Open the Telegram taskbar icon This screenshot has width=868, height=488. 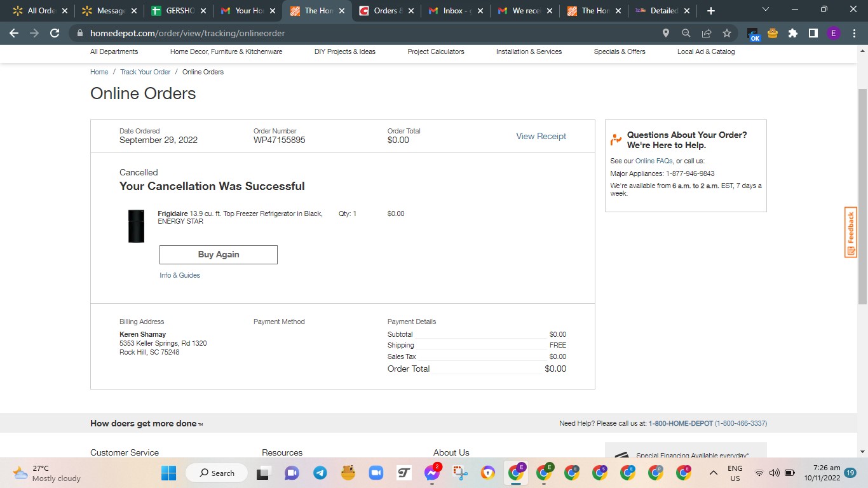[x=320, y=473]
